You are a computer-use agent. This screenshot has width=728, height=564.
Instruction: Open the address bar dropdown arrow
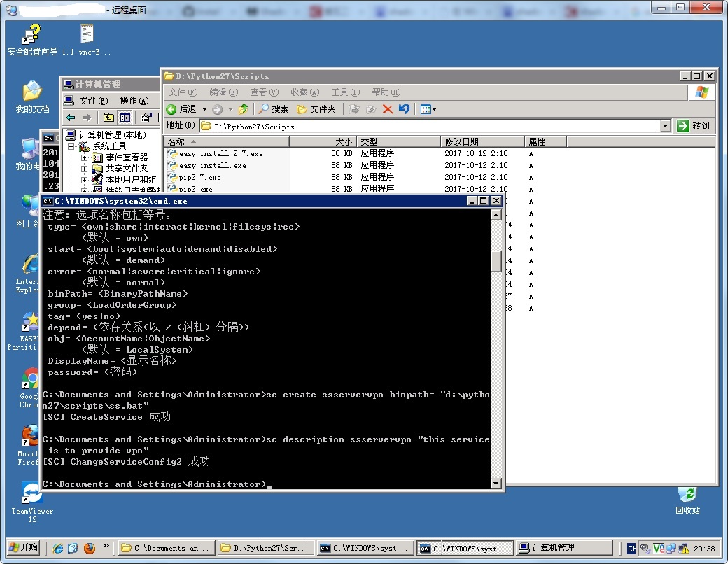[666, 126]
